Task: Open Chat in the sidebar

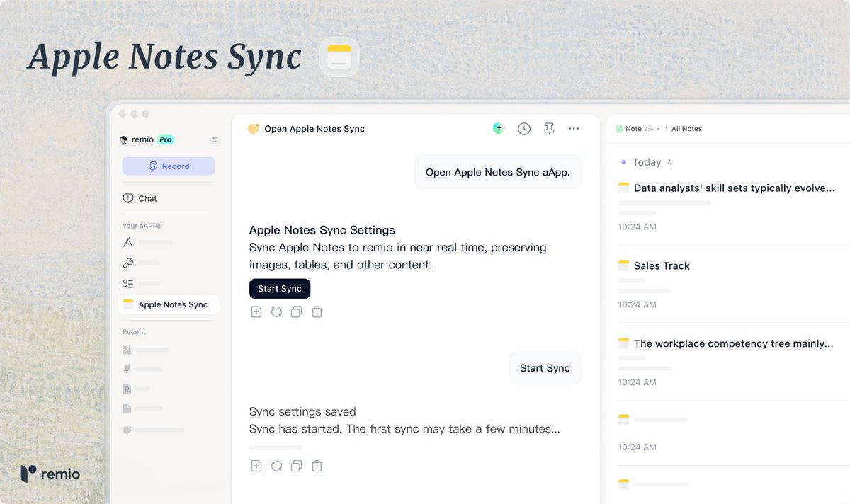Action: (140, 198)
